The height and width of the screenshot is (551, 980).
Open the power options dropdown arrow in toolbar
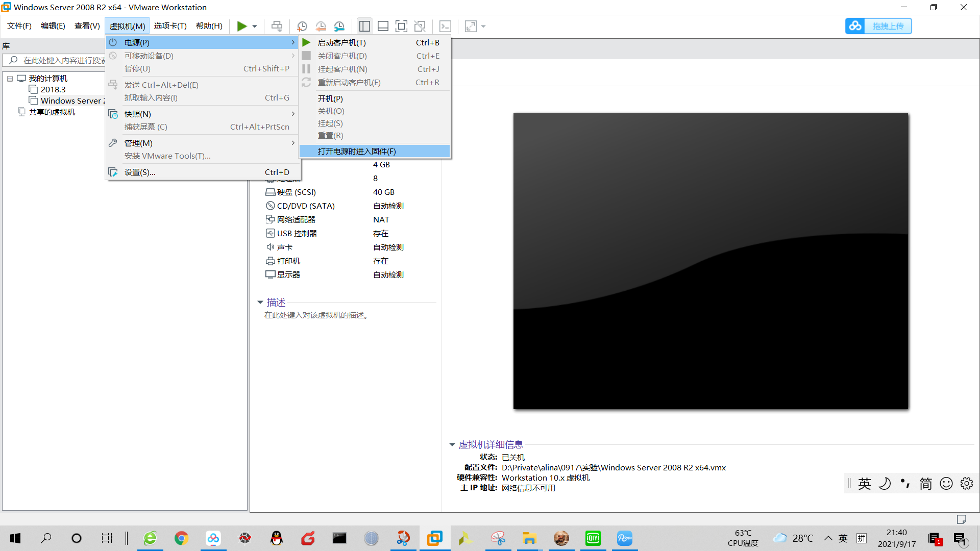pyautogui.click(x=254, y=26)
